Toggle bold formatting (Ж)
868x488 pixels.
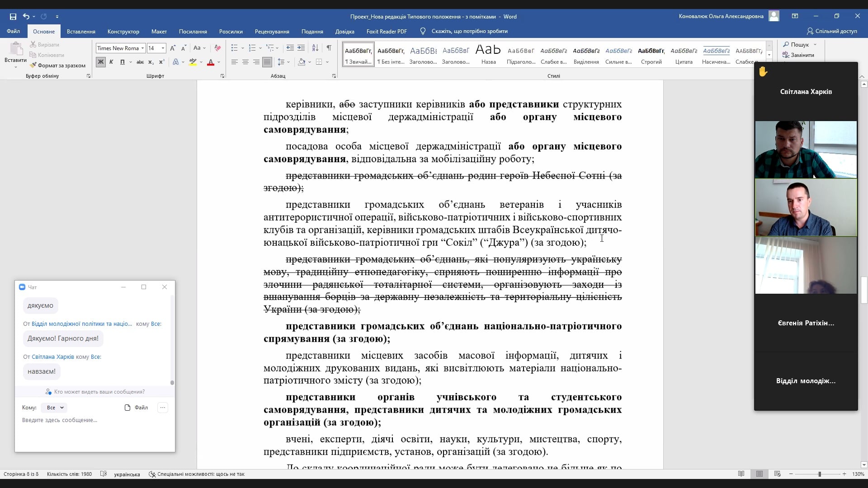click(x=101, y=62)
